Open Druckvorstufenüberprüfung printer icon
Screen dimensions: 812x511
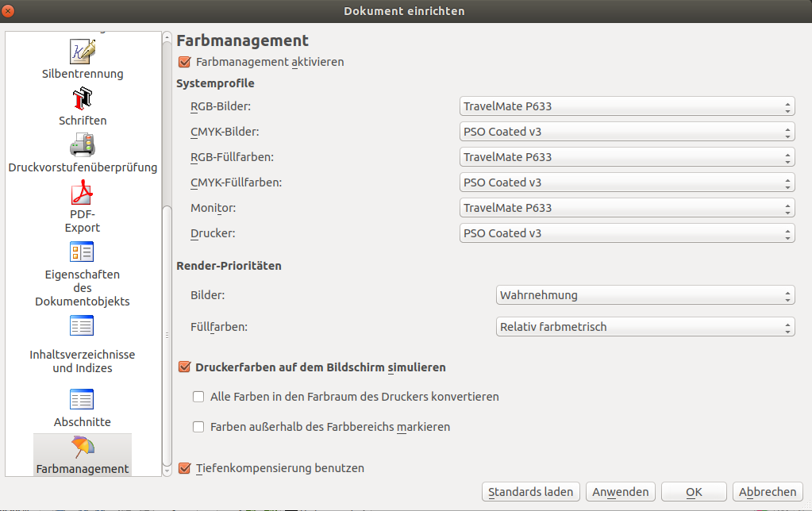pyautogui.click(x=83, y=145)
